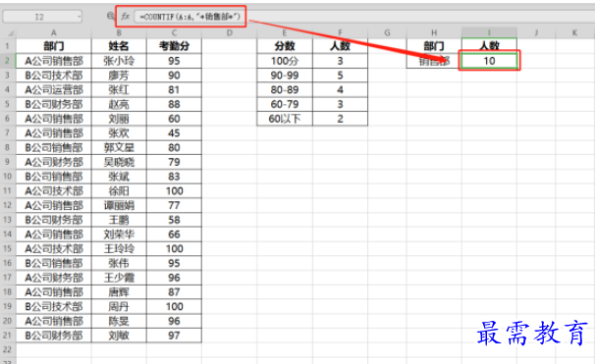Select column G header
Image resolution: width=596 pixels, height=364 pixels.
[x=387, y=33]
